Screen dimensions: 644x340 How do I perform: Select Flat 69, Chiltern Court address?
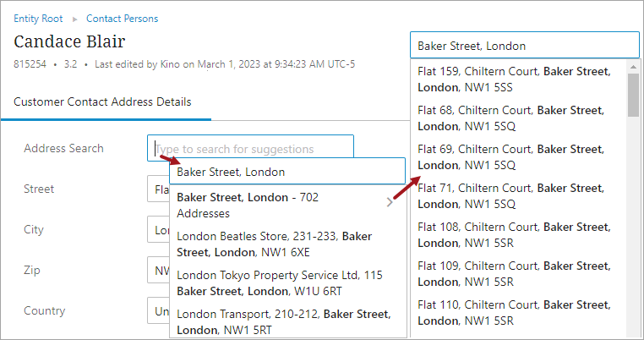tap(517, 157)
